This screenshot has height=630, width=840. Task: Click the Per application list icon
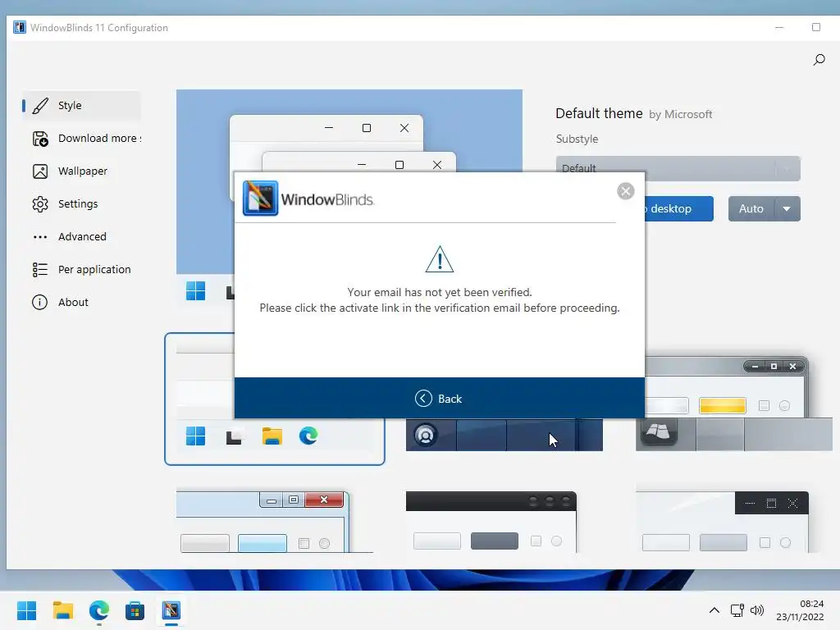point(40,269)
